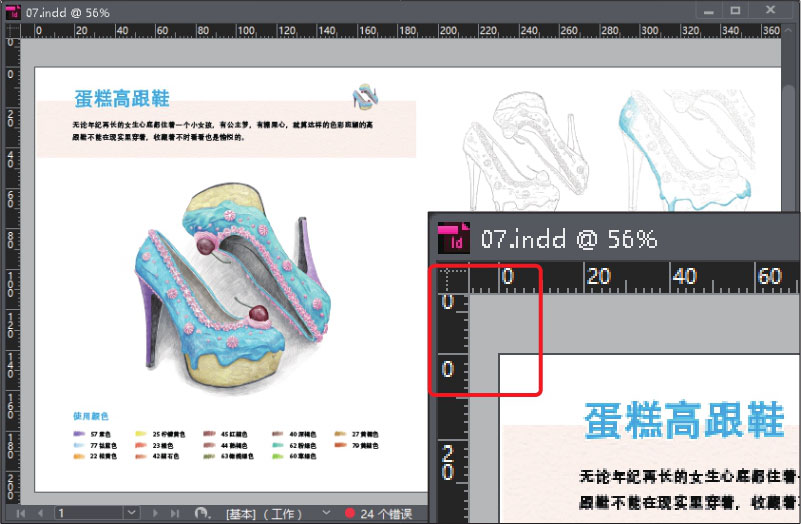Click the red preflight error indicator

point(349,513)
